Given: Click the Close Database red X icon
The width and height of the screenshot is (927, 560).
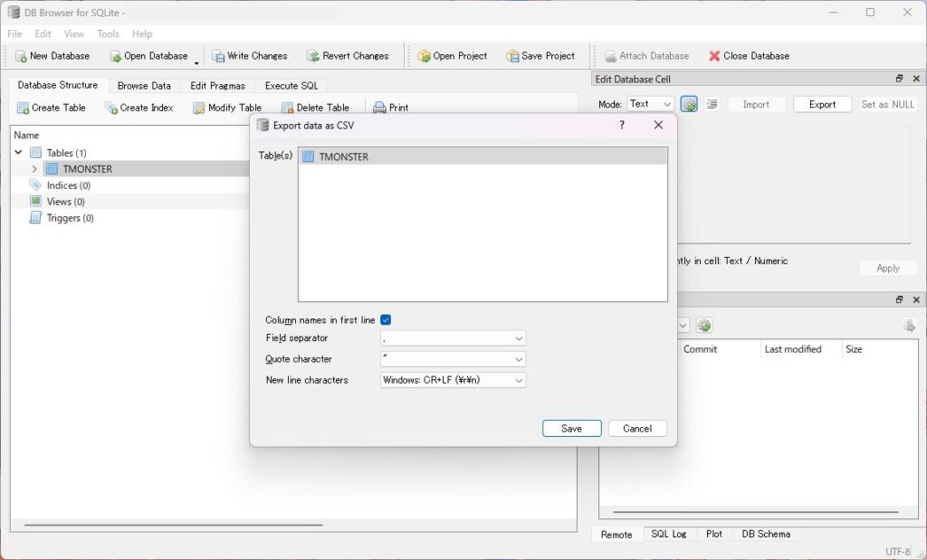Looking at the screenshot, I should coord(714,56).
